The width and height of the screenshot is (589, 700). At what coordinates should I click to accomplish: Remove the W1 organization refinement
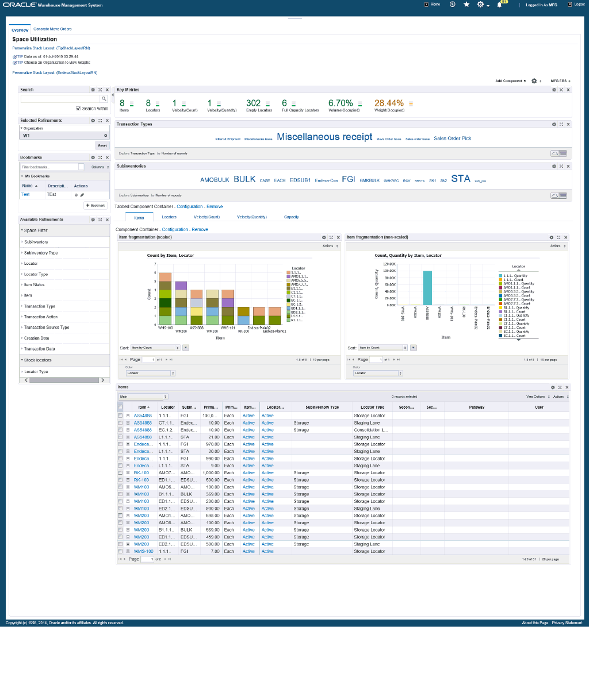point(105,136)
